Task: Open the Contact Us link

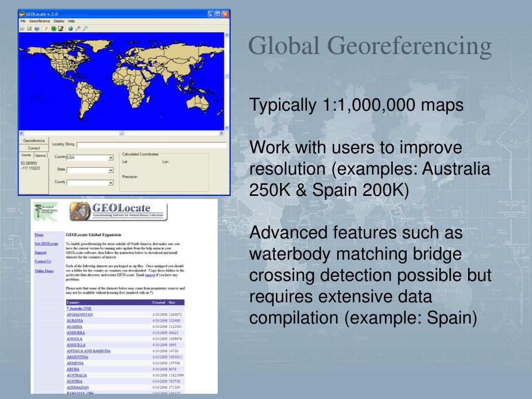Action: click(43, 261)
